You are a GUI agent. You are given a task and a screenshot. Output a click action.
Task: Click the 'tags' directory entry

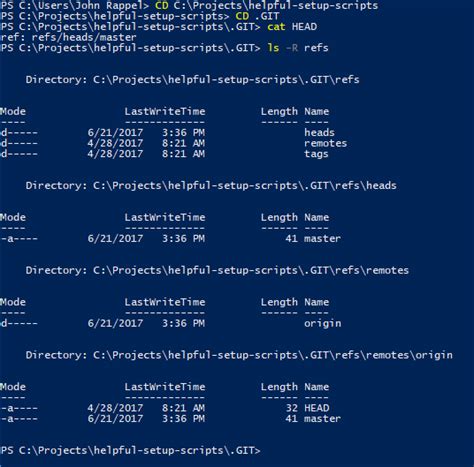click(x=316, y=154)
